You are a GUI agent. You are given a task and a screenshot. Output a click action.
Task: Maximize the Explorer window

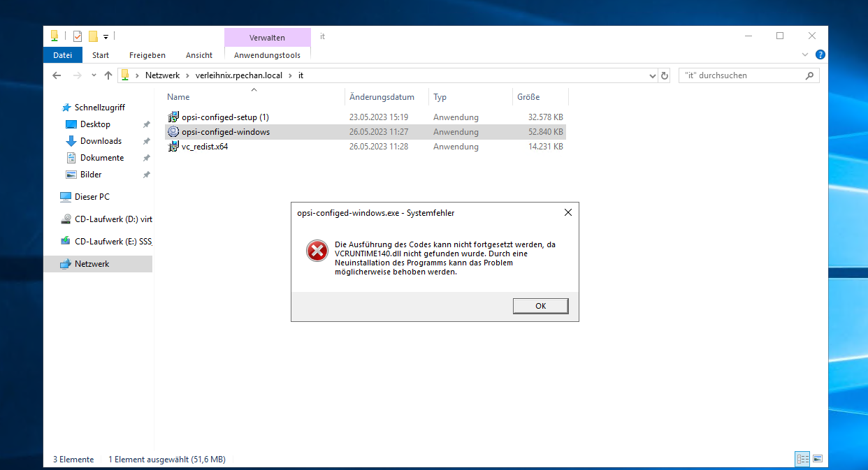pos(780,36)
